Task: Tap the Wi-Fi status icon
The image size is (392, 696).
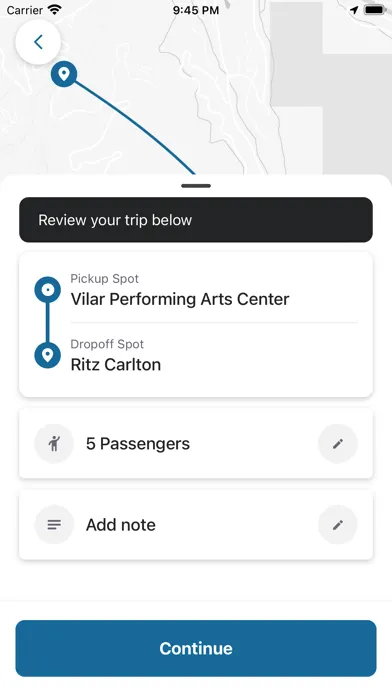Action: pos(55,10)
